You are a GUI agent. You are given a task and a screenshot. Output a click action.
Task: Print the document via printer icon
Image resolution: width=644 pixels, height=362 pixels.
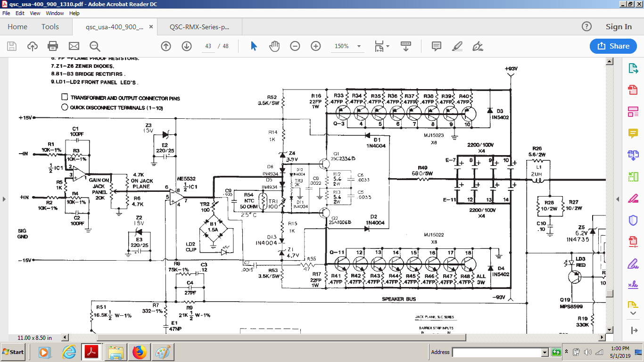coord(53,46)
